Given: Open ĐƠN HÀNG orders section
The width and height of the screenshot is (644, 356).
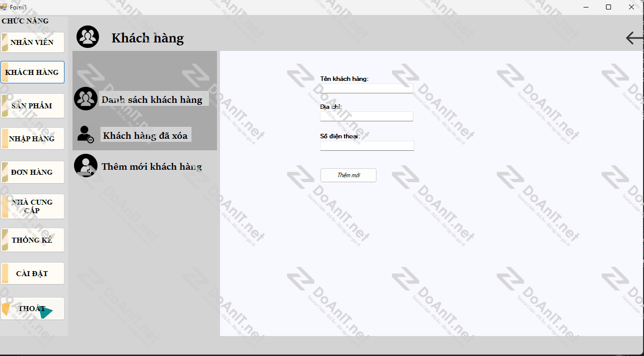Looking at the screenshot, I should (32, 172).
